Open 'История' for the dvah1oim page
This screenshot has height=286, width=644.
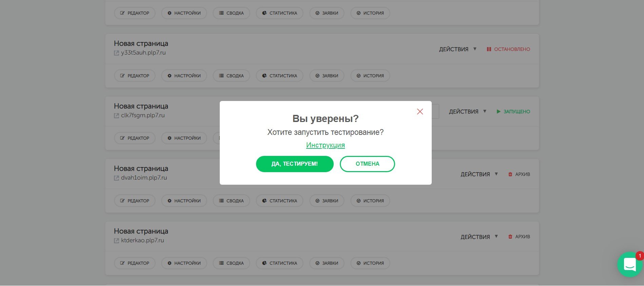point(370,201)
